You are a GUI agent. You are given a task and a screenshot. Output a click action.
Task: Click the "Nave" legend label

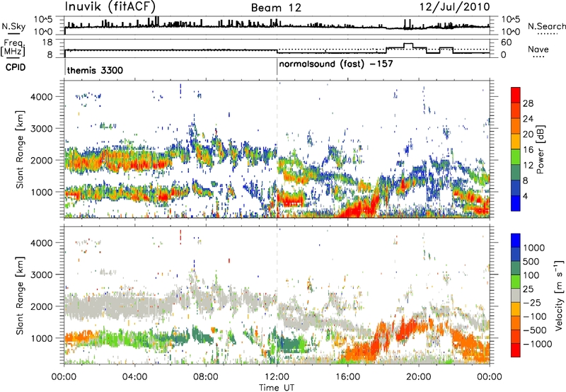coord(538,50)
